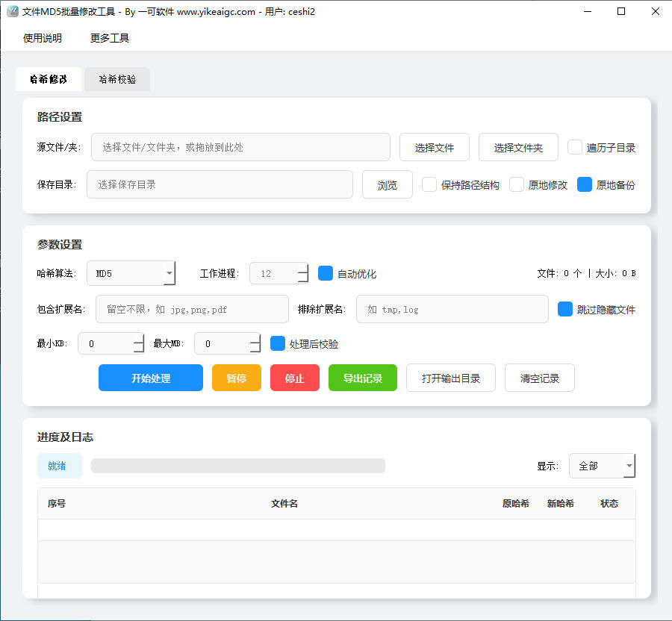Uncheck the 跳过隐藏文件 checkbox
Viewport: 672px width, 621px height.
pos(565,309)
